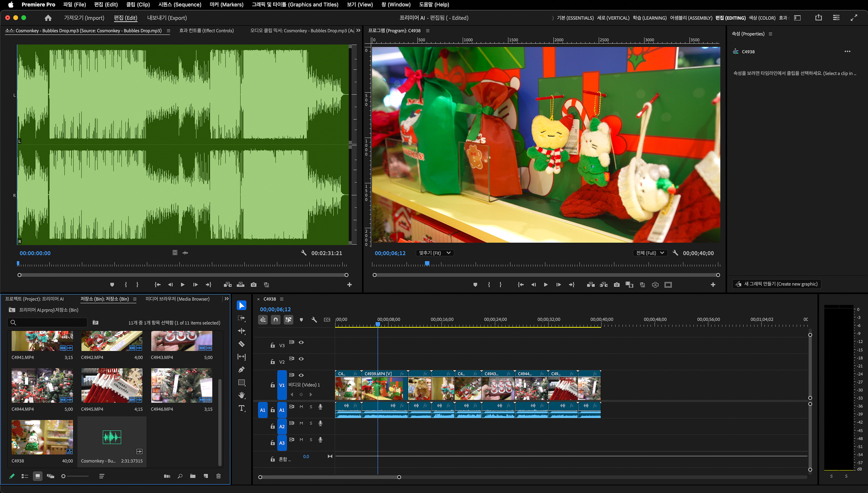Select the Type tool
This screenshot has height=493, width=868.
pos(242,408)
